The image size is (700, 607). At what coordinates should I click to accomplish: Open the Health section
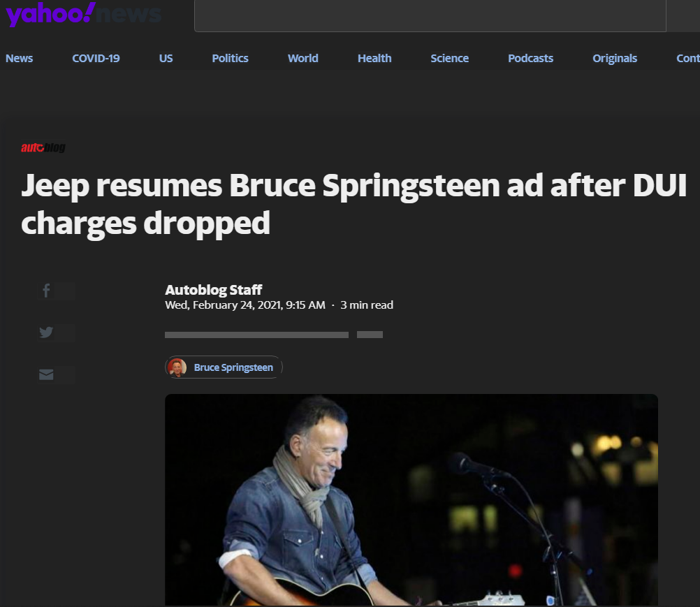click(x=374, y=59)
